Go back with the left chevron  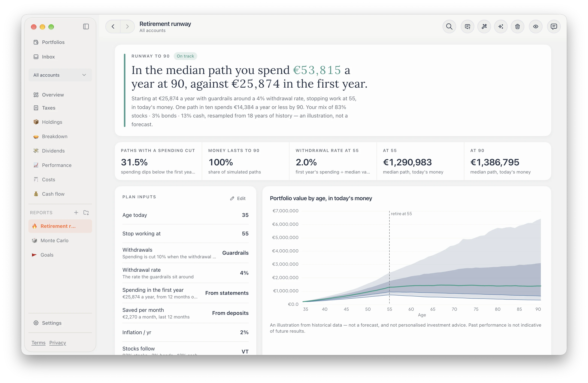[x=113, y=26]
